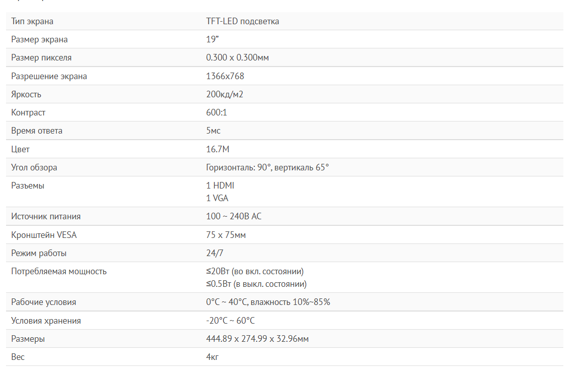Click the 19” screen size value
588x370 pixels.
[212, 39]
